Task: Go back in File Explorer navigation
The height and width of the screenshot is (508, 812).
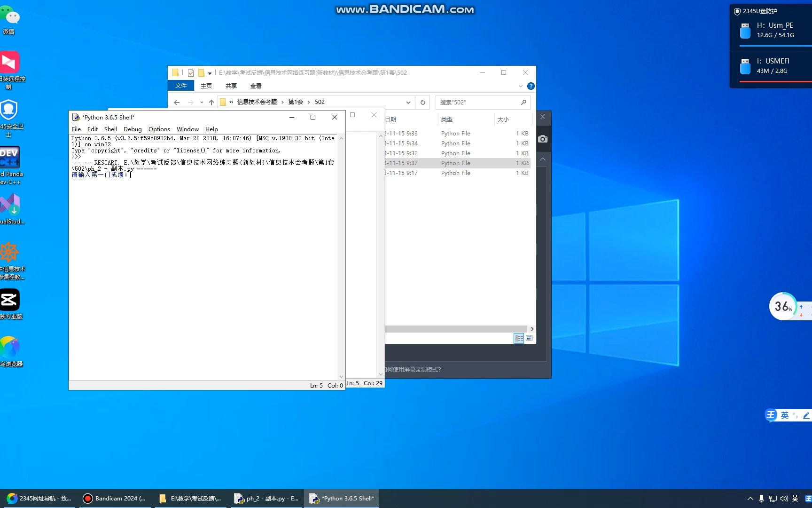Action: 177,102
